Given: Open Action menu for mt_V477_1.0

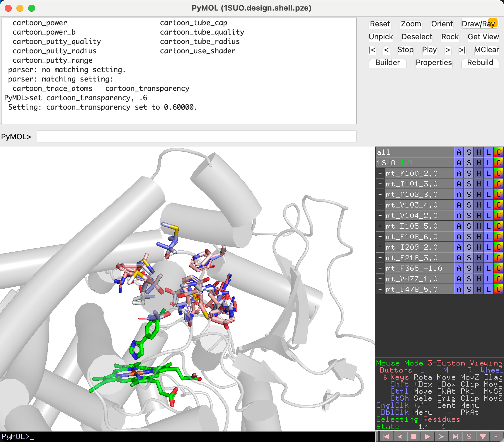Looking at the screenshot, I should [x=459, y=279].
